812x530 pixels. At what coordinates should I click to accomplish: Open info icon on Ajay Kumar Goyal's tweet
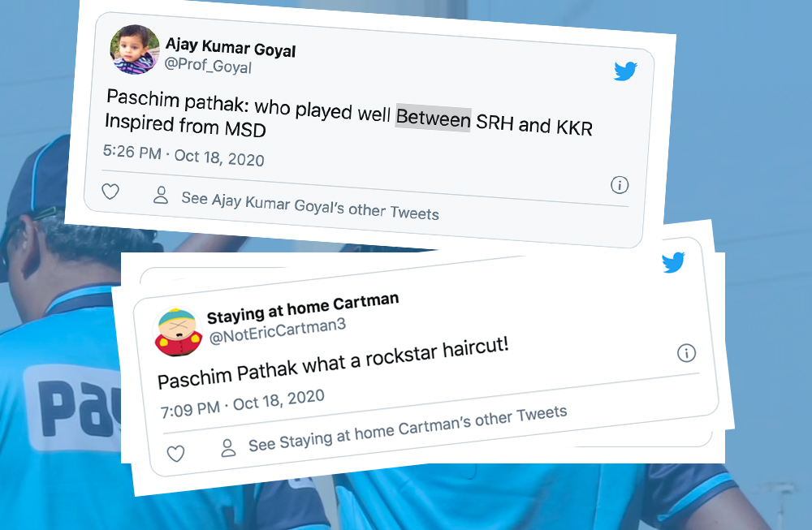tap(620, 185)
